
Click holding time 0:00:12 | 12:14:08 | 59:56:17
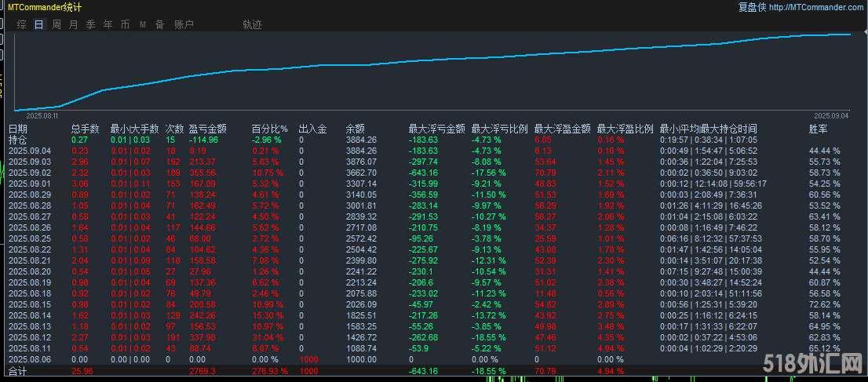pos(713,184)
